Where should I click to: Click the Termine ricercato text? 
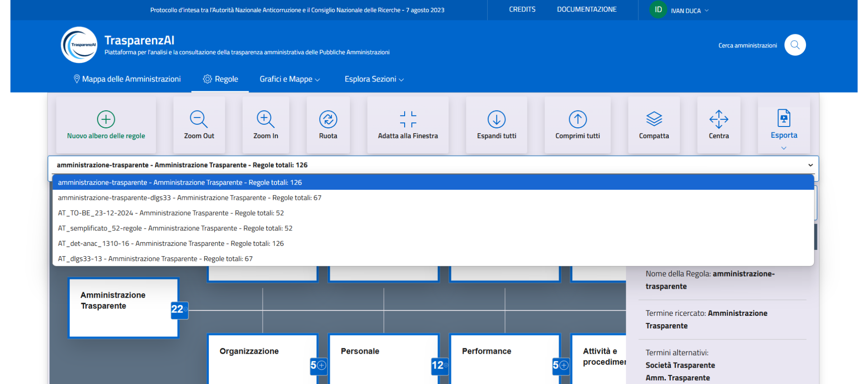(706, 319)
